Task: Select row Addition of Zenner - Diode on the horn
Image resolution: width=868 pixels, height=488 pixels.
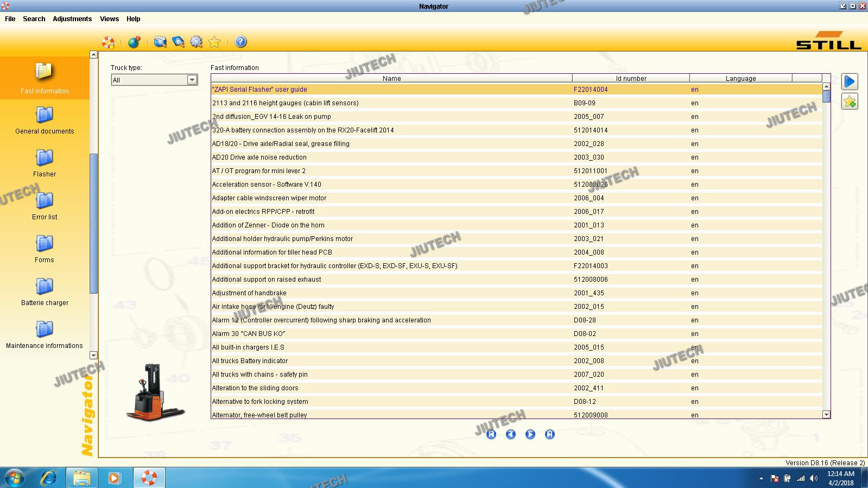Action: click(x=517, y=225)
